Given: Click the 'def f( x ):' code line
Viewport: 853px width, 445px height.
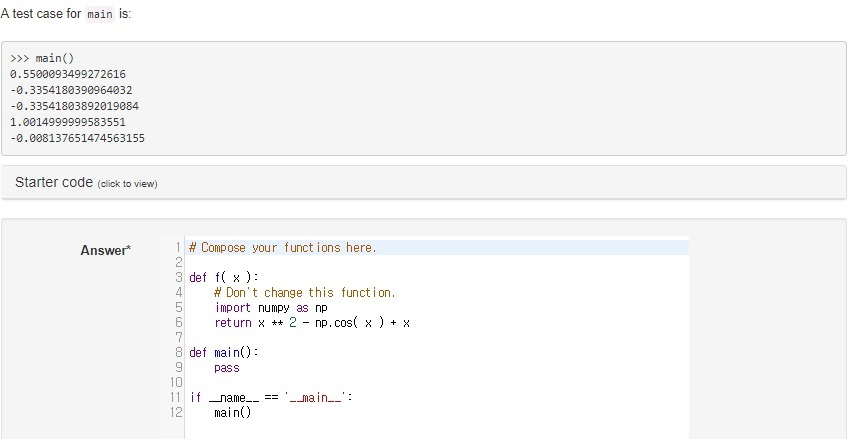Looking at the screenshot, I should (x=224, y=277).
